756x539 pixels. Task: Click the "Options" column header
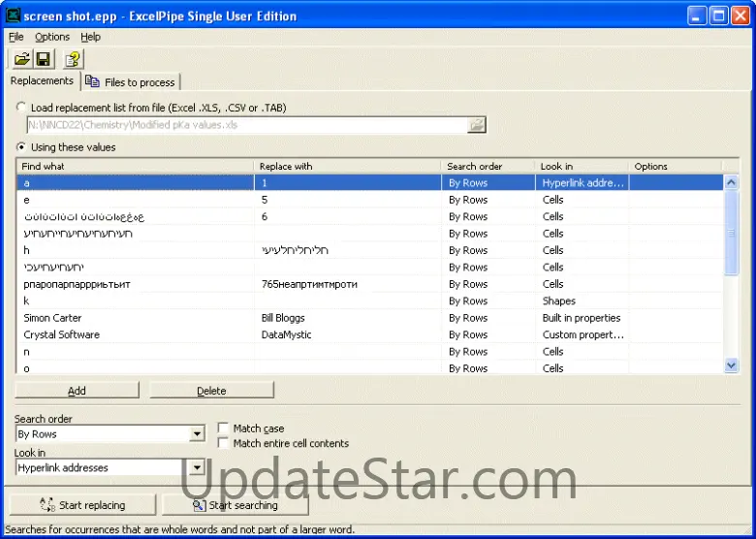[675, 167]
